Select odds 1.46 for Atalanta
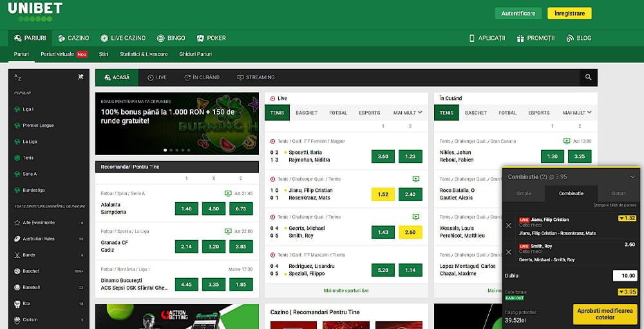 tap(187, 209)
